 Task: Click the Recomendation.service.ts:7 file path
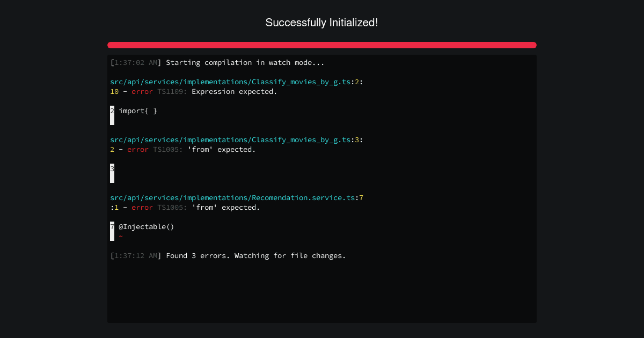click(237, 197)
